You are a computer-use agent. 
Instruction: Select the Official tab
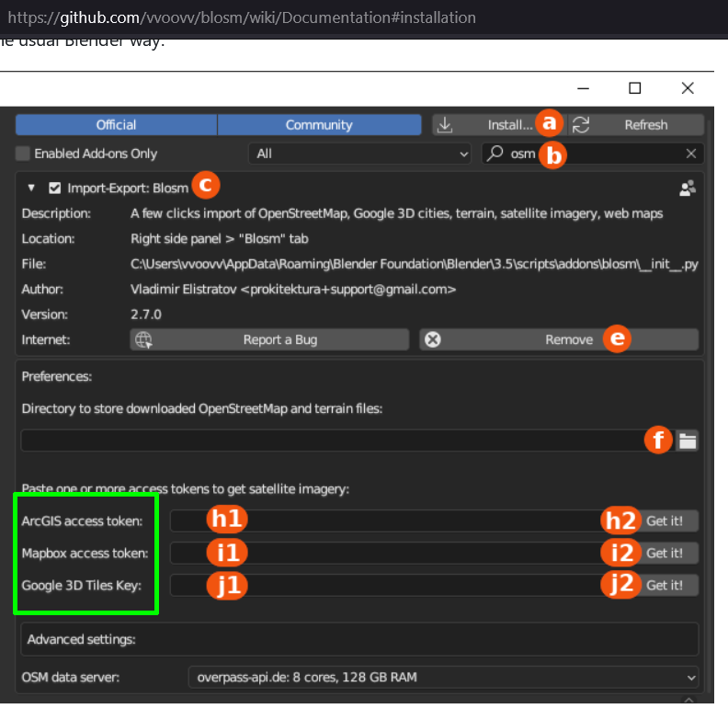pos(116,125)
